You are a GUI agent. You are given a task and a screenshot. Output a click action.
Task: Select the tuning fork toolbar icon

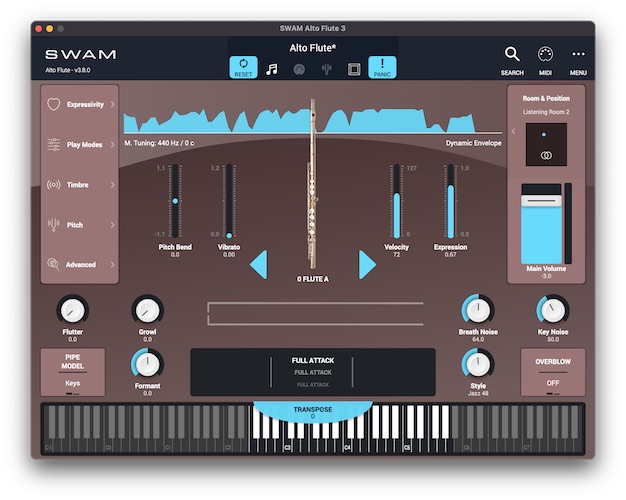click(x=327, y=69)
